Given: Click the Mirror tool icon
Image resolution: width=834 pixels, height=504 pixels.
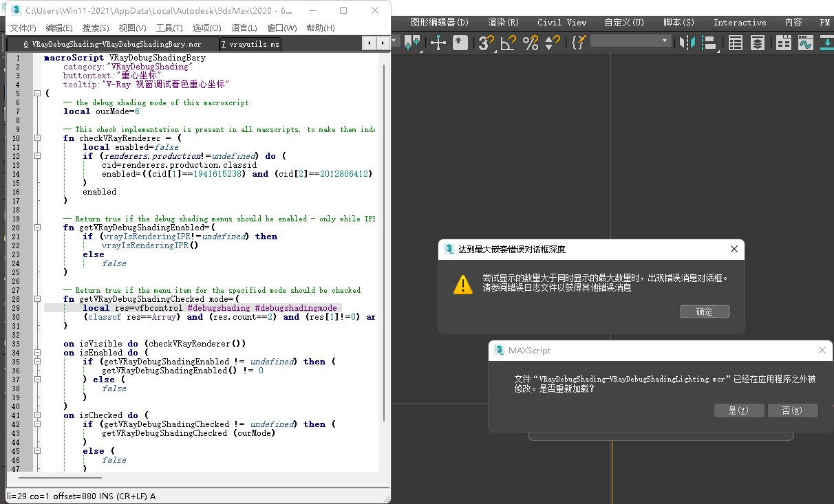Looking at the screenshot, I should click(687, 43).
